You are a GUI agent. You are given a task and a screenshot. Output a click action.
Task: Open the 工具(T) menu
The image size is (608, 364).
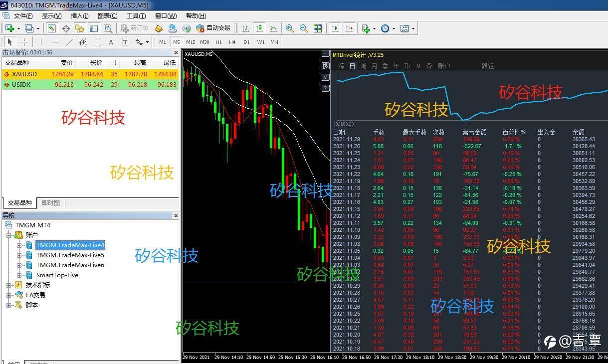pos(136,16)
